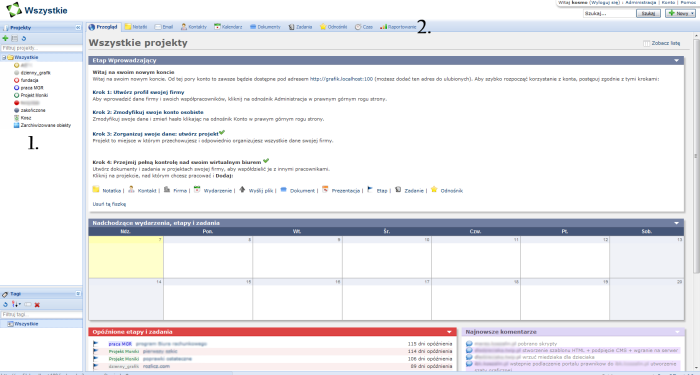
Task: Click the Filtruj tagi input field
Action: (x=42, y=314)
